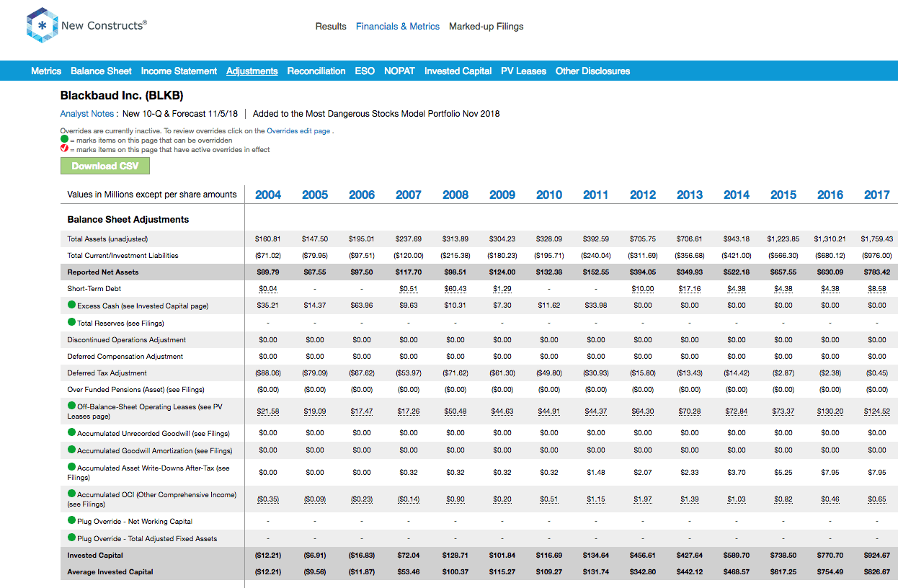This screenshot has height=588, width=898.
Task: Click the 2017 year column header
Action: pos(877,195)
